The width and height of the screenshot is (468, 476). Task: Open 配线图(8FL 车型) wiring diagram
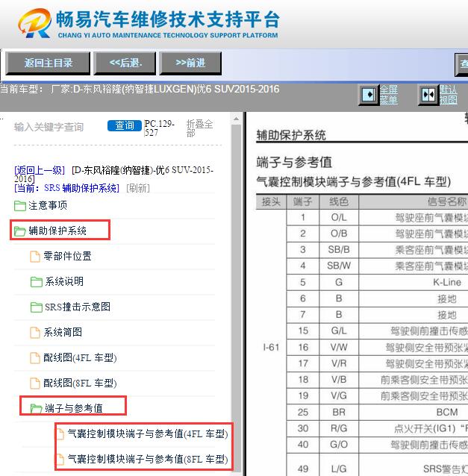pos(80,383)
